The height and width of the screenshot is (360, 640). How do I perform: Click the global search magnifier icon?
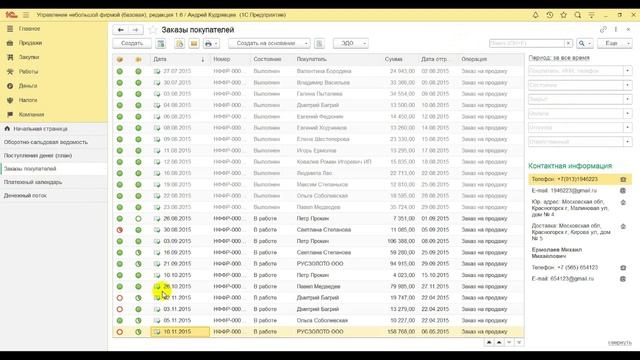point(578,15)
